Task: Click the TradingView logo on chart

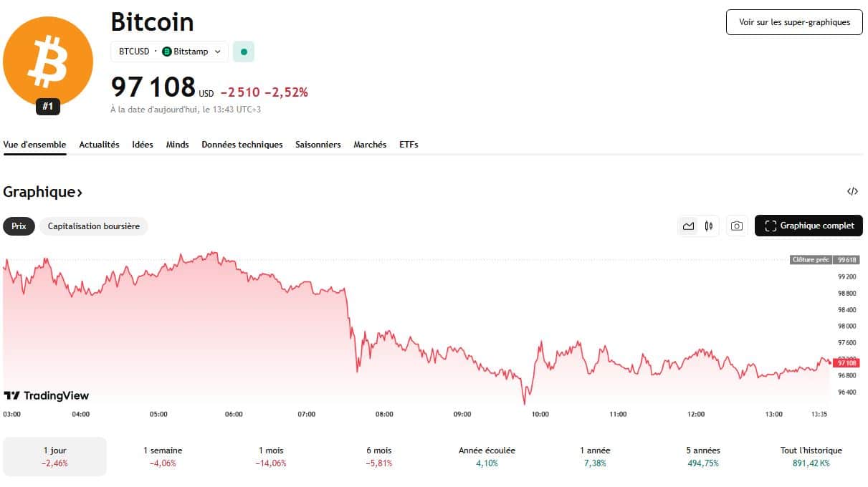Action: [47, 395]
